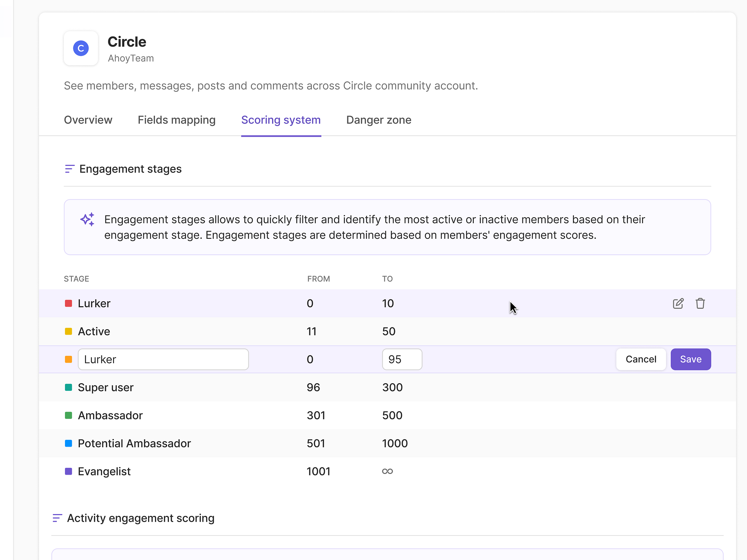Click the icon beside Activity engagement scoring
The width and height of the screenshot is (747, 560).
(x=57, y=518)
